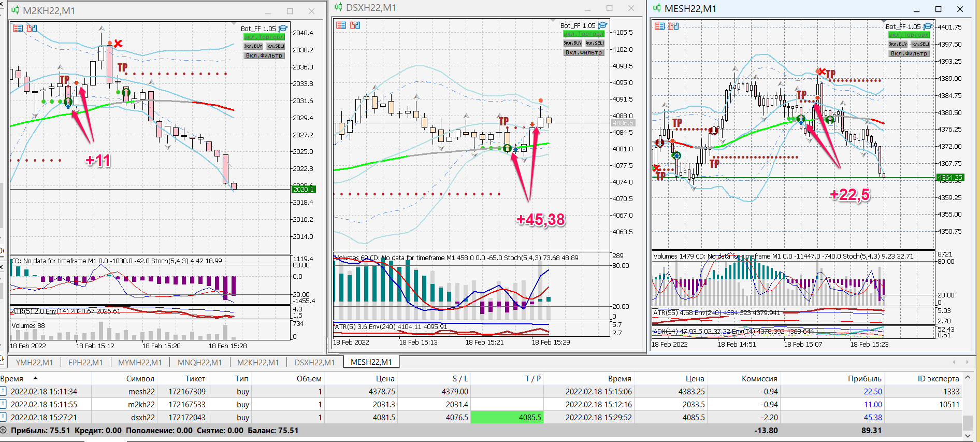Toggle Вкл.BUY in the M2KH22 chart

click(253, 46)
